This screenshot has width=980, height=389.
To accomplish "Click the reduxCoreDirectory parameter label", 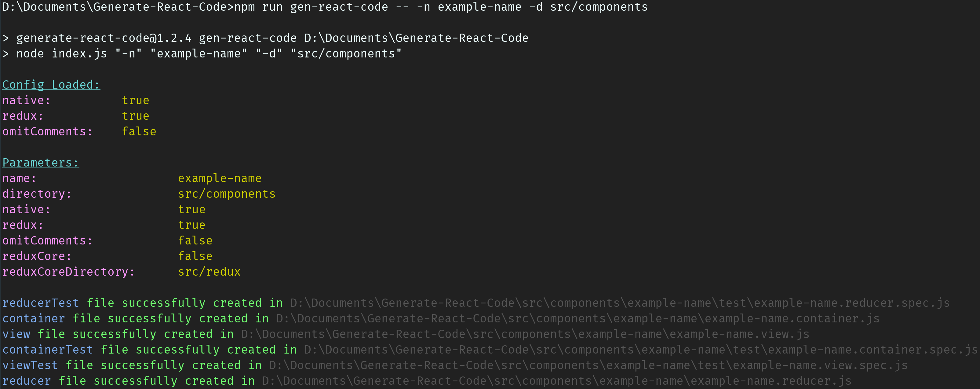I will tap(68, 272).
